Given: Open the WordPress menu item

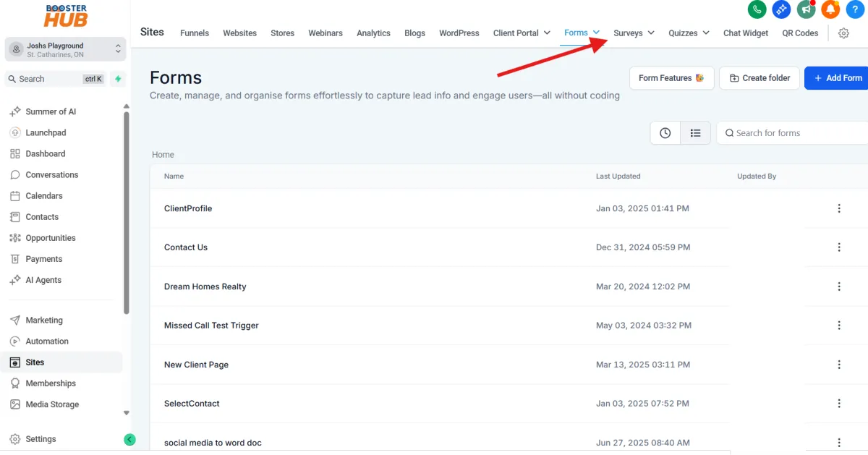Looking at the screenshot, I should [x=459, y=33].
